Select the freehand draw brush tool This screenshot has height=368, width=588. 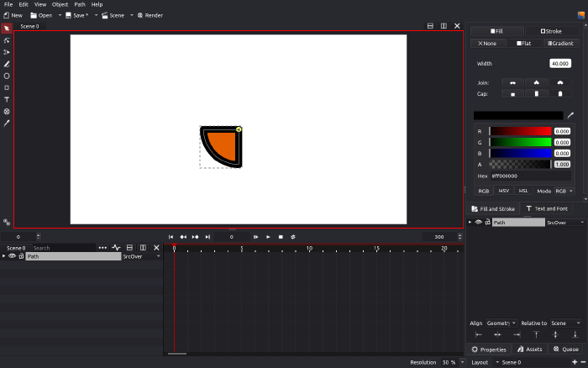[7, 64]
